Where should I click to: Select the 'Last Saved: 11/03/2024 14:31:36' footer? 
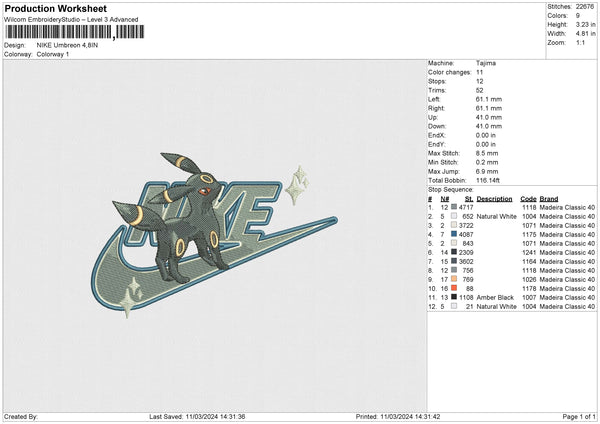(197, 416)
